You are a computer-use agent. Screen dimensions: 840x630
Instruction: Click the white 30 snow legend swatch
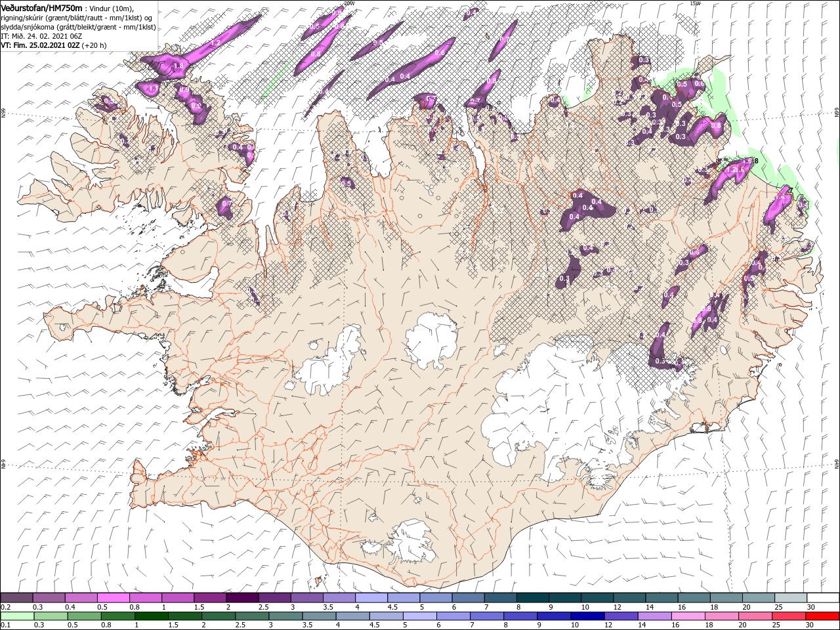click(823, 598)
